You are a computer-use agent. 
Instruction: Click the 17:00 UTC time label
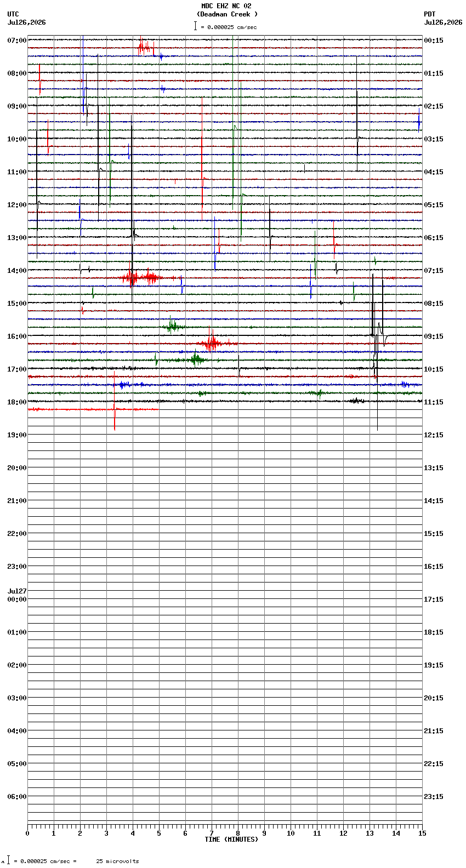tap(17, 369)
